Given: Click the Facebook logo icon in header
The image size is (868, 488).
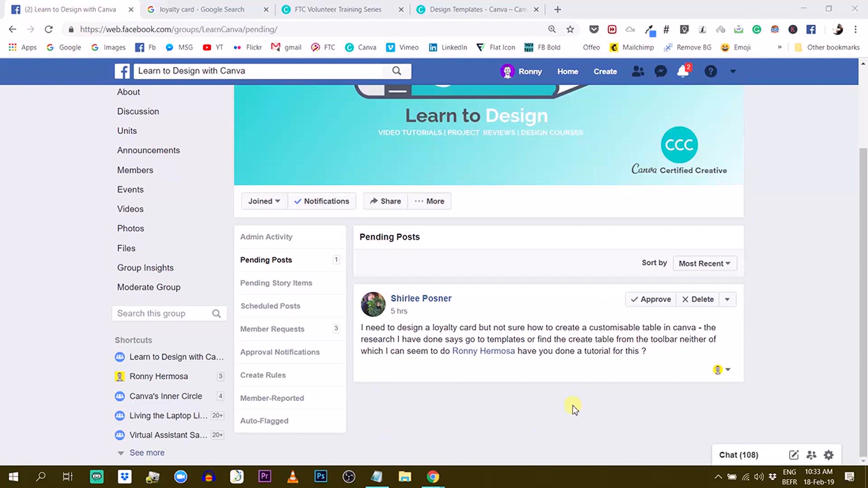Looking at the screenshot, I should coord(122,71).
